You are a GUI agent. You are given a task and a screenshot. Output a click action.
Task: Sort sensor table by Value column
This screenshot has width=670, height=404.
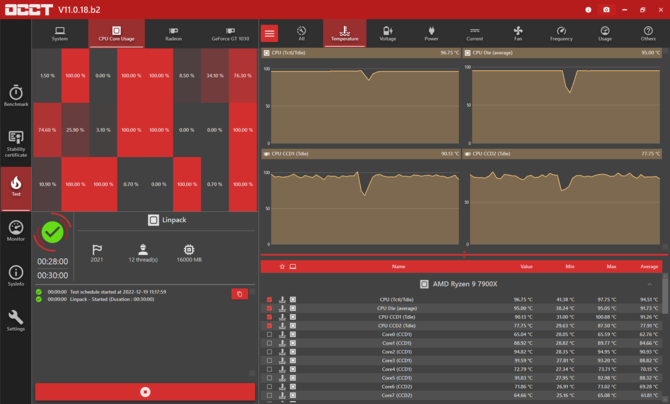[526, 266]
